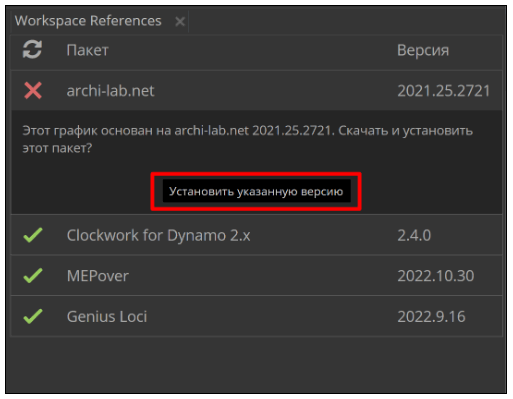Click the Пакет column header

tap(87, 50)
